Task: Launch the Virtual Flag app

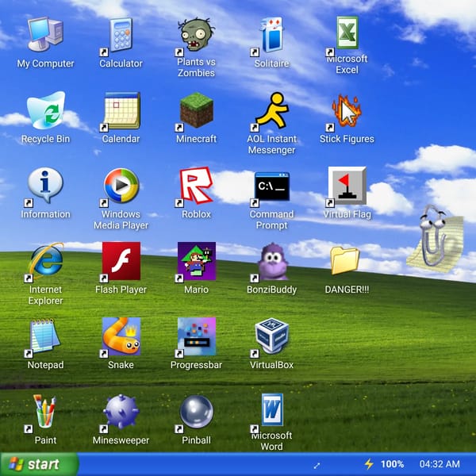Action: pos(347,185)
